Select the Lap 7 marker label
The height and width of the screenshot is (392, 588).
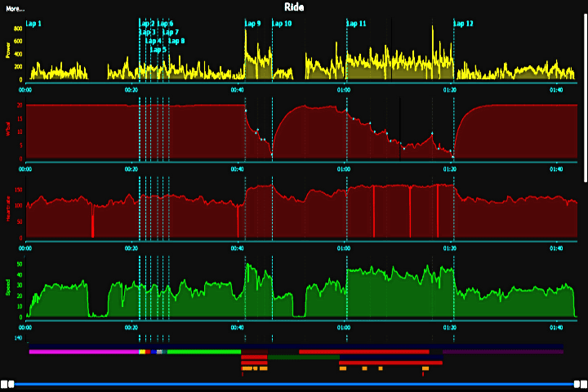(x=171, y=33)
